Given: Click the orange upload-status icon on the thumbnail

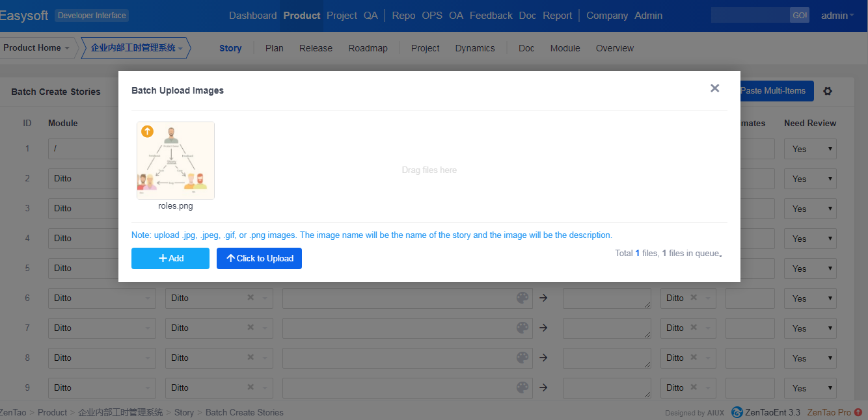Looking at the screenshot, I should (147, 132).
